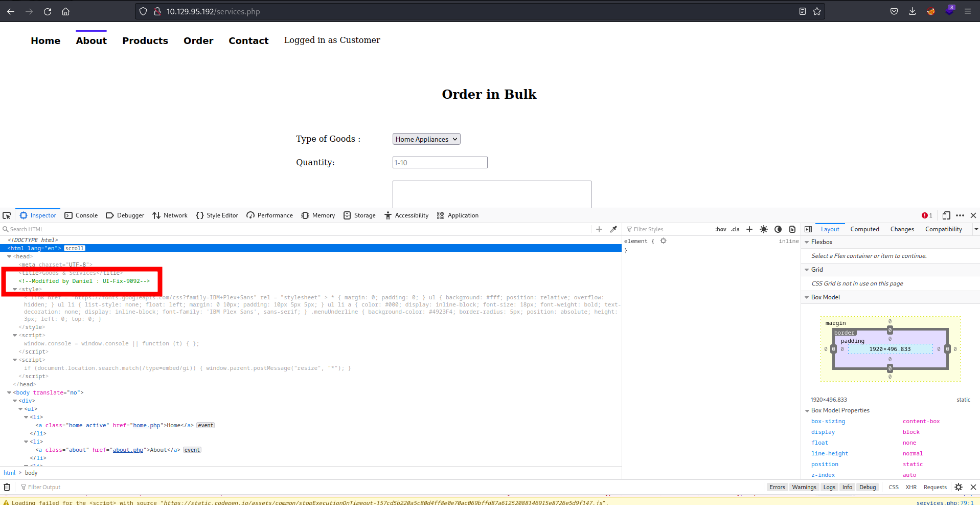Switch to the Console tab
The width and height of the screenshot is (980, 505).
[81, 215]
